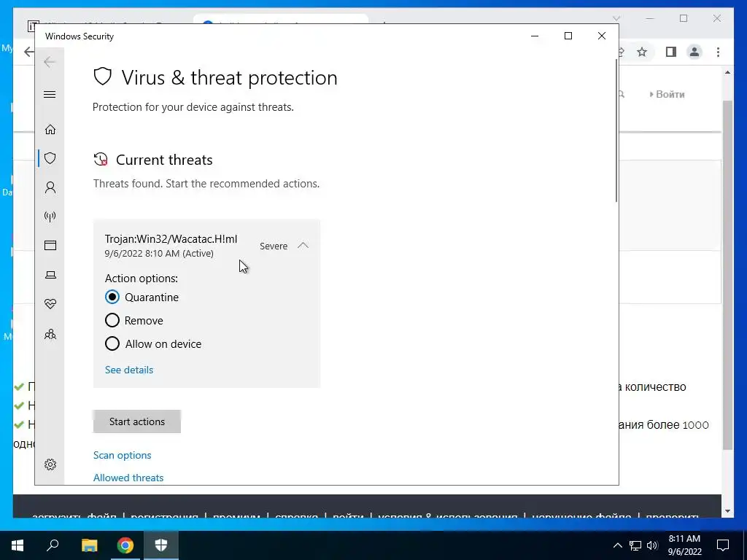Click the Windows Security content scrollbar
Image resolution: width=747 pixels, height=560 pixels.
point(616,131)
